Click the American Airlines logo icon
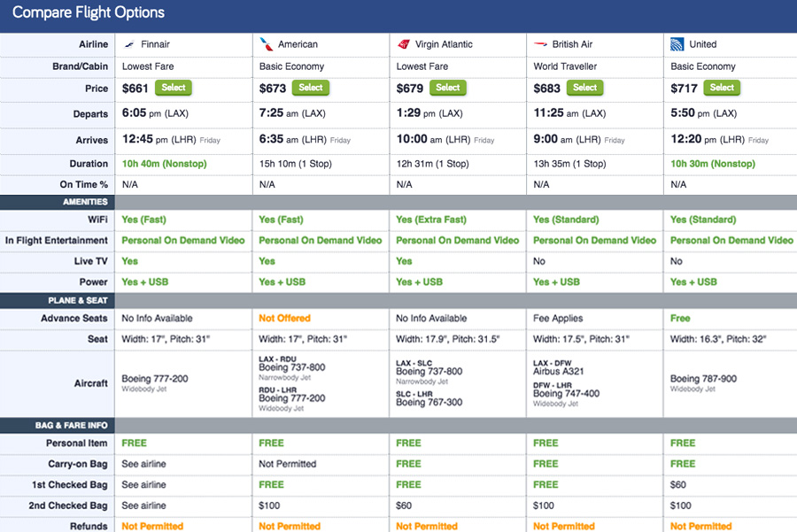 pos(266,44)
